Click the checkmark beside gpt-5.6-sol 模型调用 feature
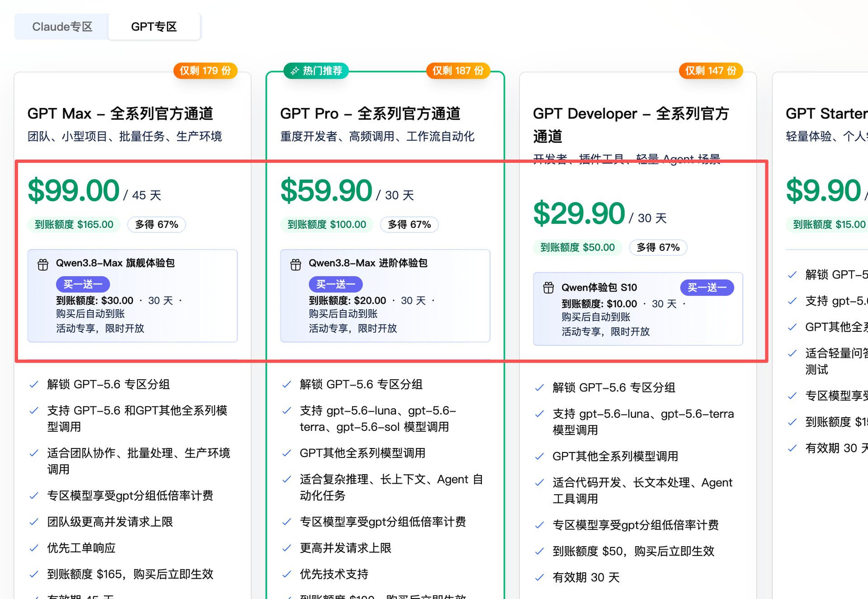The image size is (868, 599). pyautogui.click(x=287, y=411)
